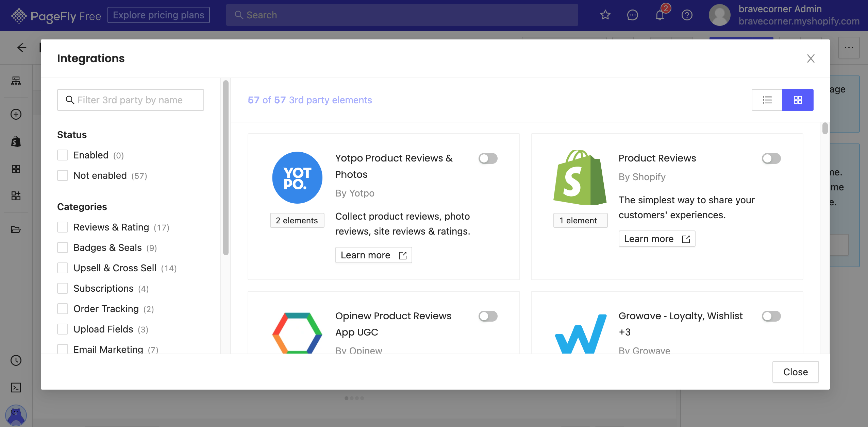
Task: Close the Integrations dialog with X
Action: point(811,58)
